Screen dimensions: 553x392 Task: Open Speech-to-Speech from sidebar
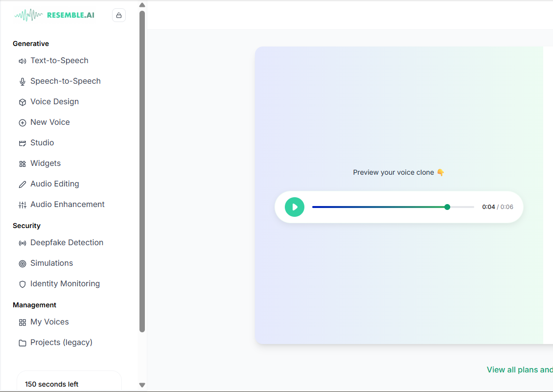(x=66, y=81)
